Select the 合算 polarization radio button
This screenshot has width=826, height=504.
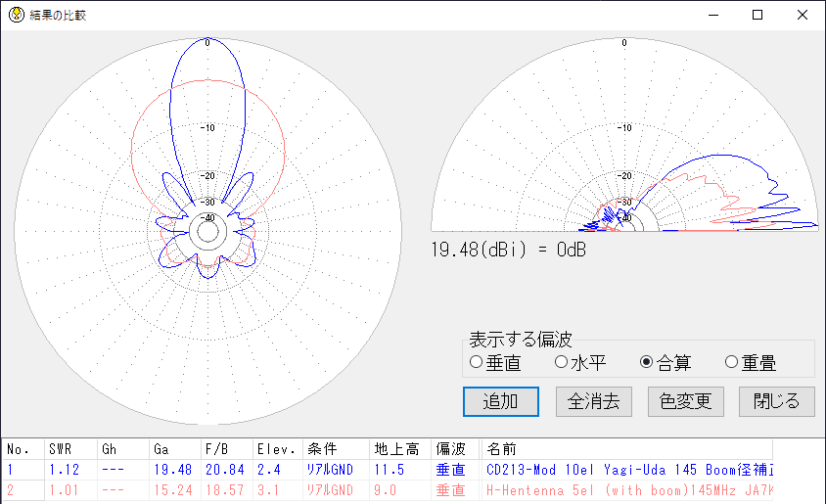pos(646,363)
